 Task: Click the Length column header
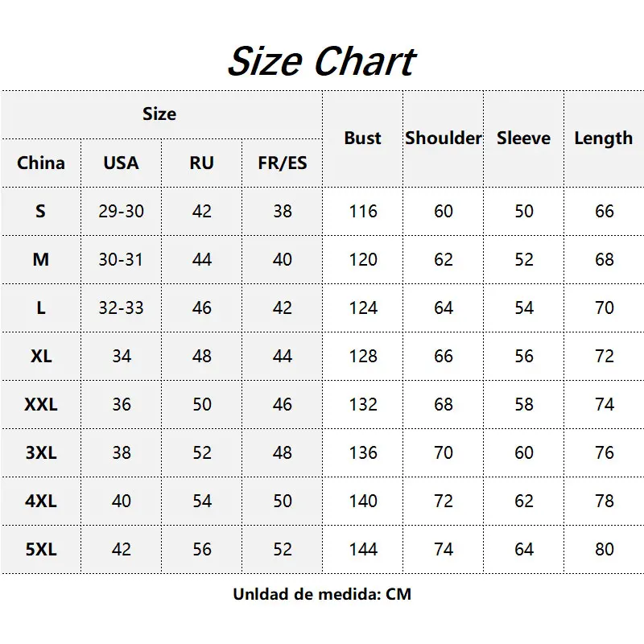pos(603,138)
